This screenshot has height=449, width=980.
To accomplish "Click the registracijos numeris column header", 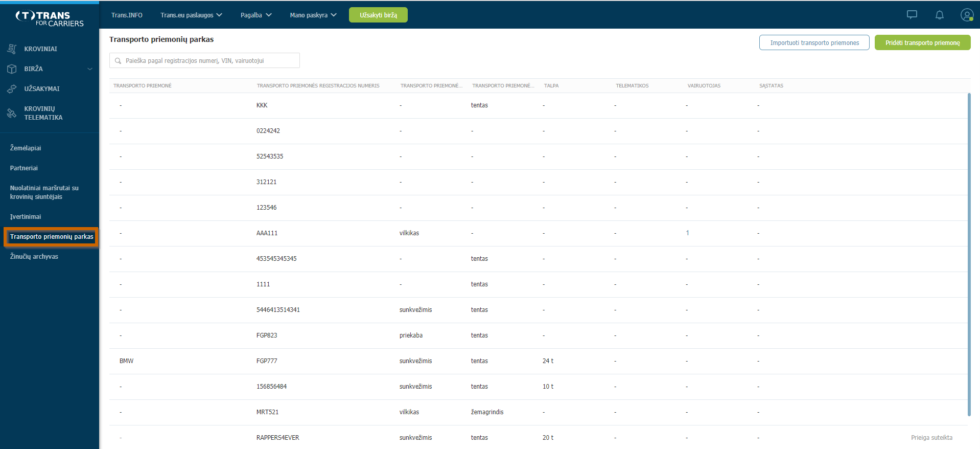I will click(318, 86).
